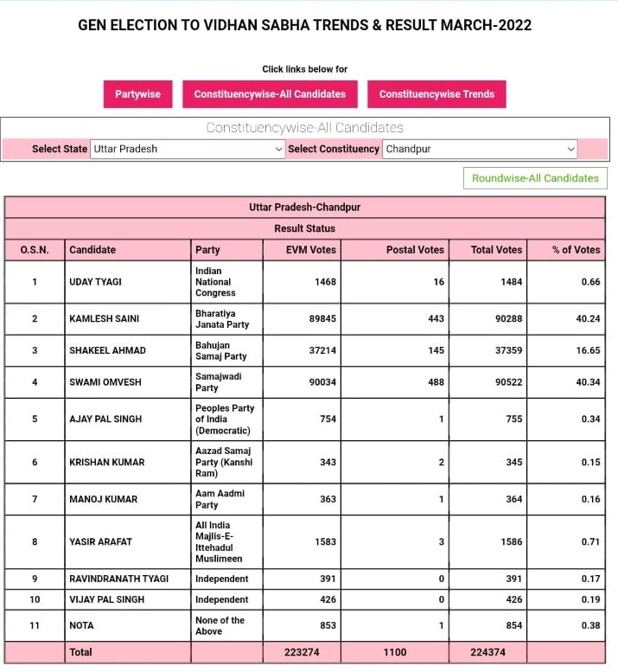Select candidate name RAVINDRANATH TYAGI
This screenshot has width=618, height=672.
pos(119,579)
